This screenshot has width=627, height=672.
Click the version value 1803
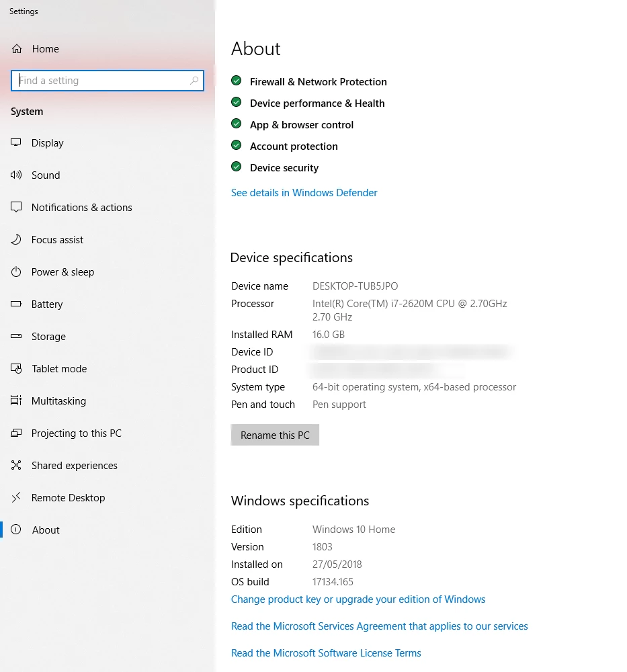[x=323, y=547]
